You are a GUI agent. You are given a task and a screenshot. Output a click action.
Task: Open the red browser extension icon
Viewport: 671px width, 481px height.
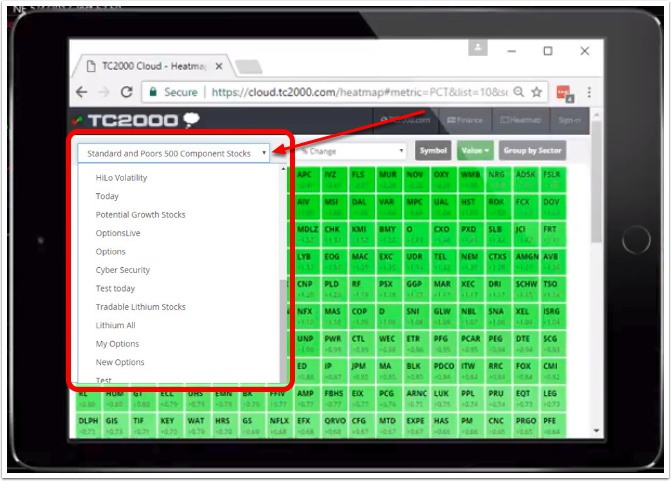click(x=564, y=93)
